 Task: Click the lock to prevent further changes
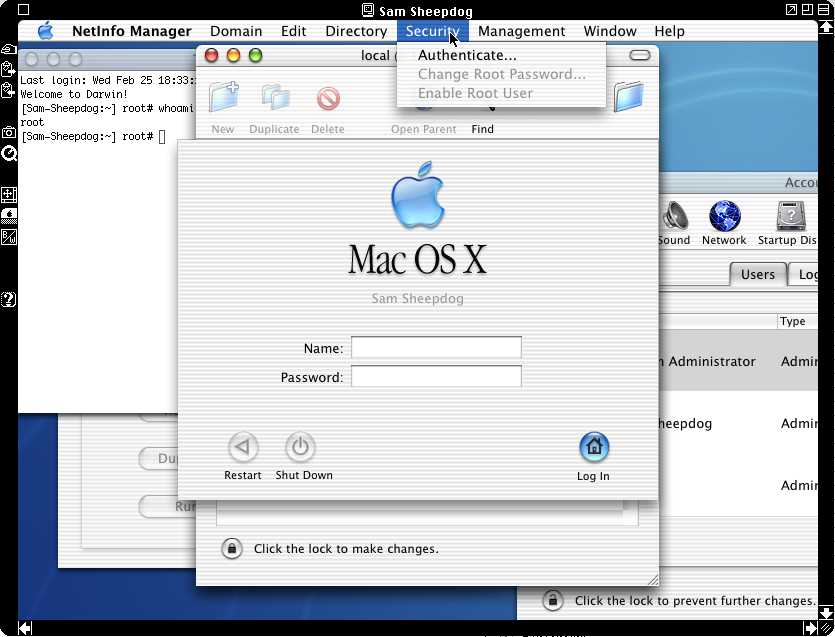[553, 600]
